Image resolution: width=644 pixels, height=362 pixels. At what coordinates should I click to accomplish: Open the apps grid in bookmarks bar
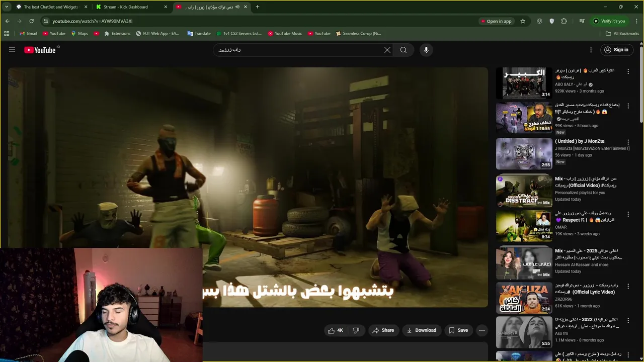tap(7, 34)
